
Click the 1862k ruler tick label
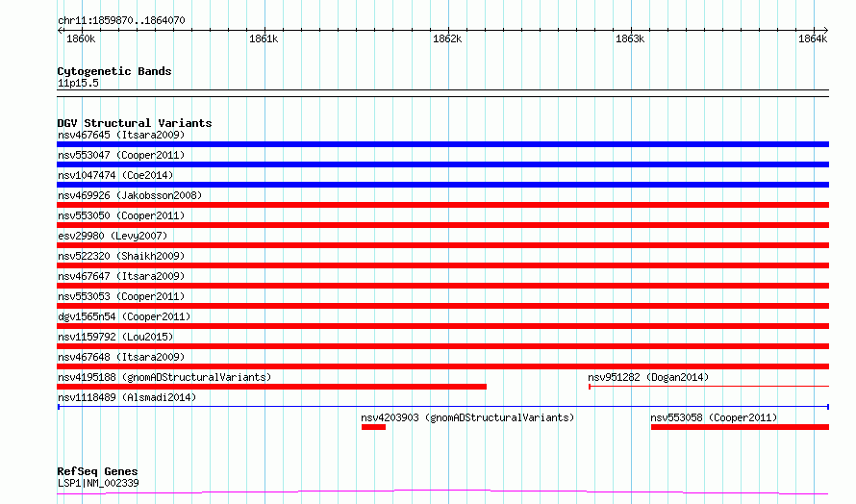point(447,38)
